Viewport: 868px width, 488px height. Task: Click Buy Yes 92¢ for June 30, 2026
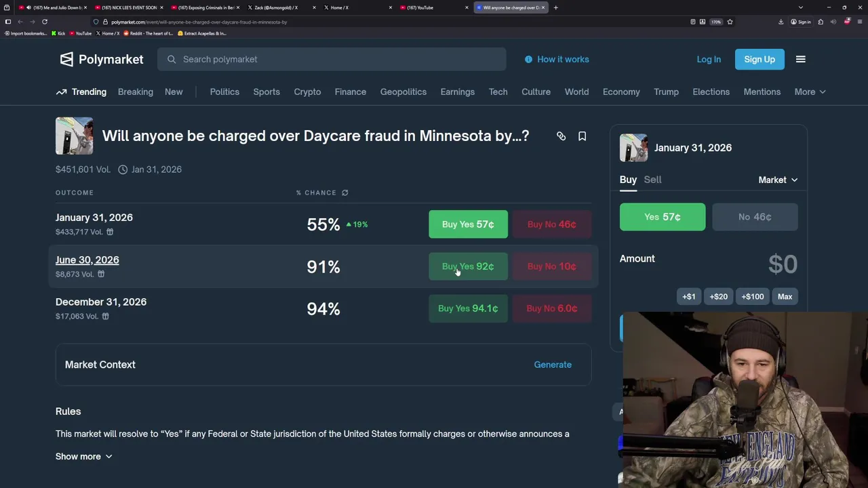coord(468,266)
